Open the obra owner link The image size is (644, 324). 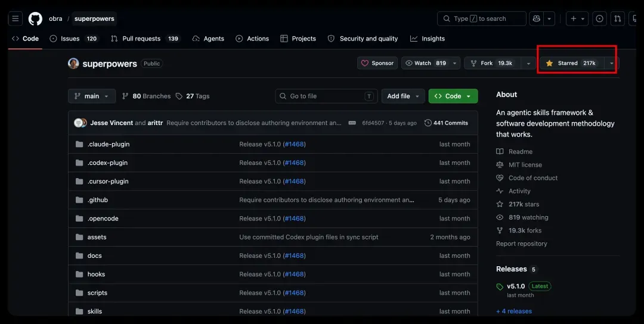55,18
